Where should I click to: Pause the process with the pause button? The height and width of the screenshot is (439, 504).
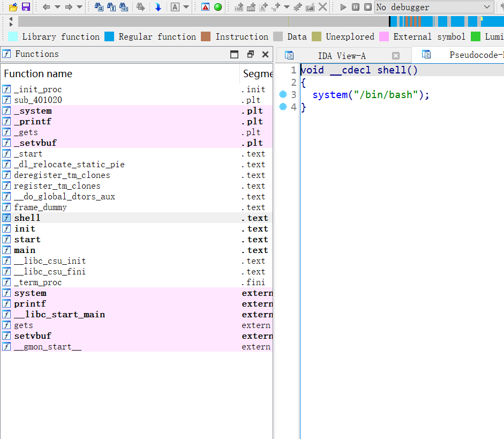pyautogui.click(x=356, y=7)
